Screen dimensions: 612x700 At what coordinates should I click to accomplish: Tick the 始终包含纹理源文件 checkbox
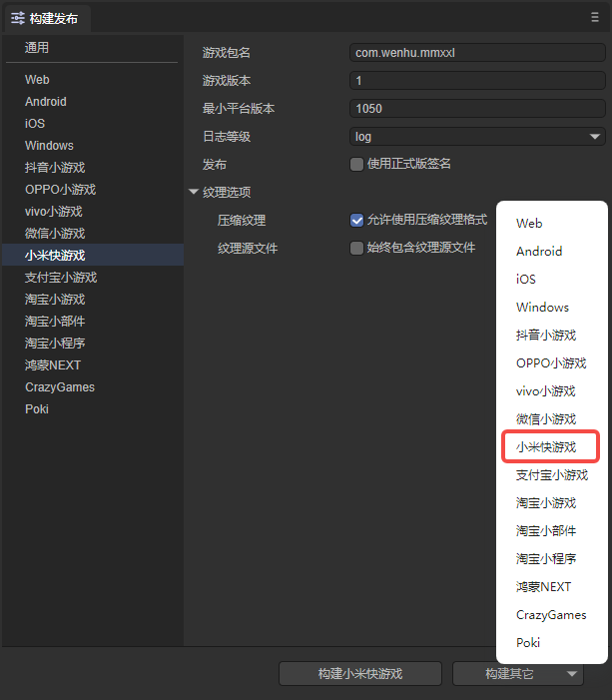tap(356, 249)
